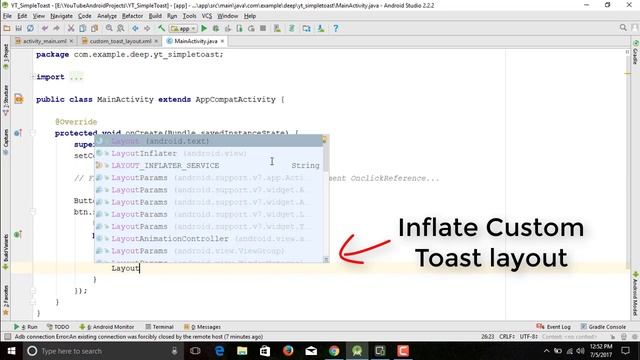Open Replace with the second magnifier icon
The height and width of the screenshot is (360, 640).
tap(121, 28)
